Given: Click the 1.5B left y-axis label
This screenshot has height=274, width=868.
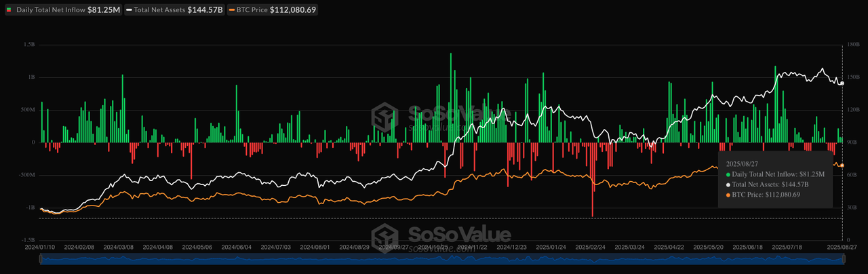Looking at the screenshot, I should 30,45.
